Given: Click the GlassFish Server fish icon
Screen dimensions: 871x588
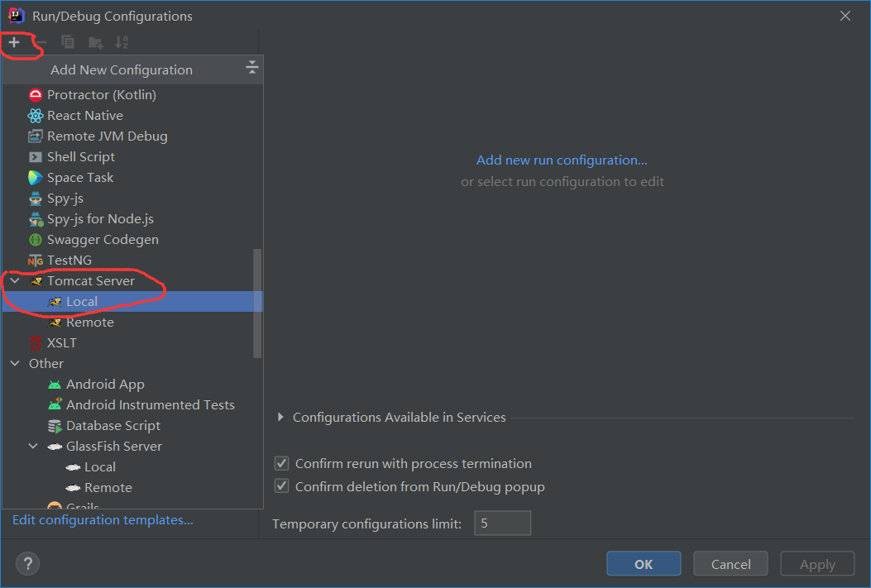Looking at the screenshot, I should pyautogui.click(x=55, y=447).
